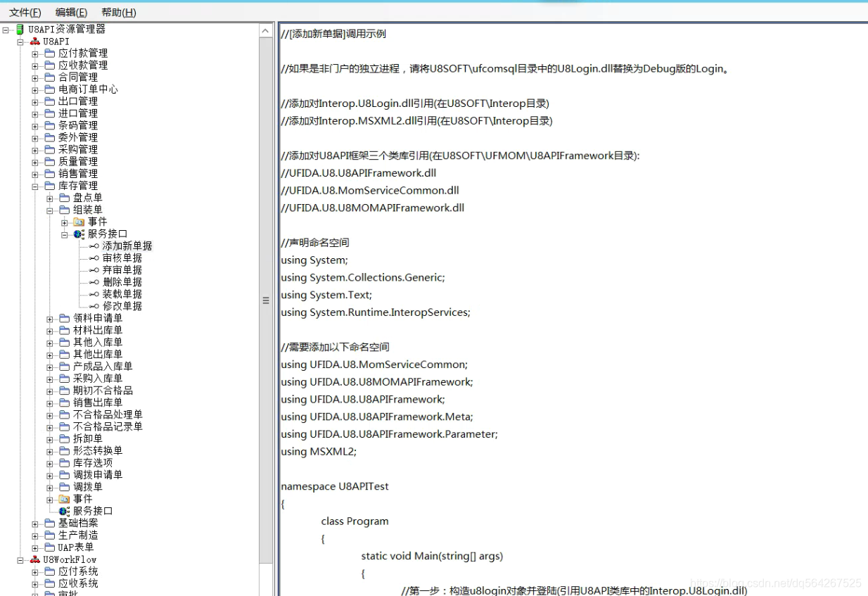Click the U8API资源管理器 root server icon
The image size is (868, 596).
(x=20, y=30)
